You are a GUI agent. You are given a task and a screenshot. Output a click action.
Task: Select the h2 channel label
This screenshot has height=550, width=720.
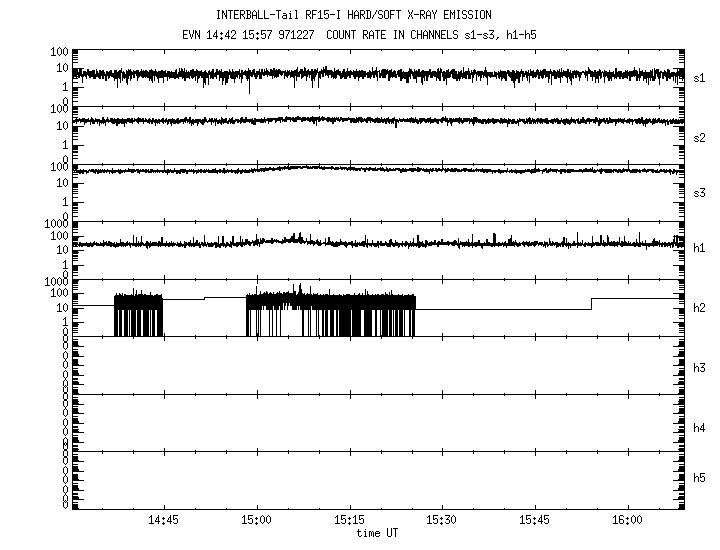click(x=699, y=308)
